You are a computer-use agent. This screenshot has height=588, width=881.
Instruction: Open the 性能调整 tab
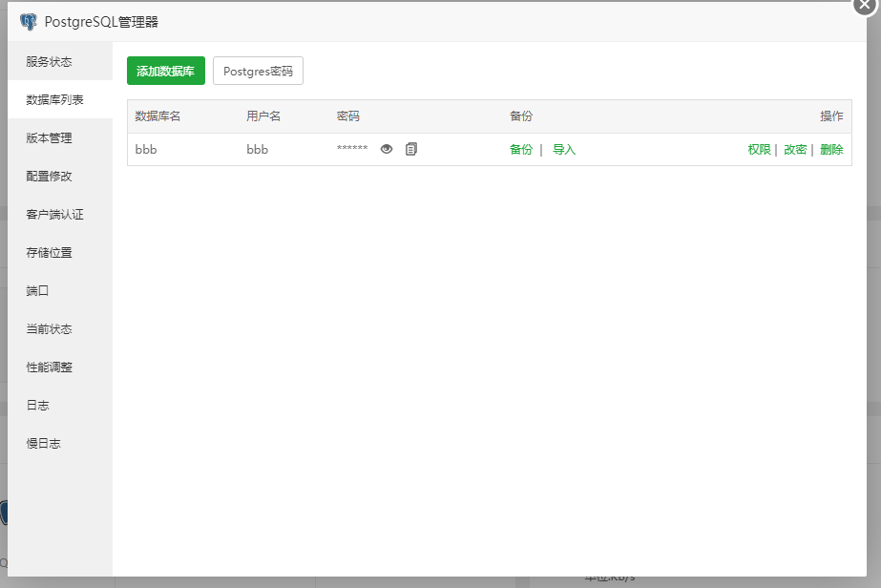coord(60,367)
